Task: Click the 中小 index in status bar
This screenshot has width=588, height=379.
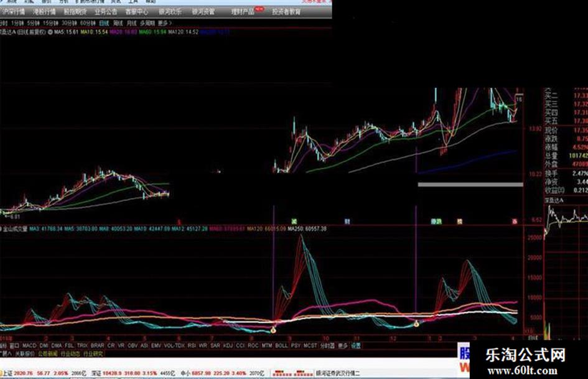Action: (185, 373)
